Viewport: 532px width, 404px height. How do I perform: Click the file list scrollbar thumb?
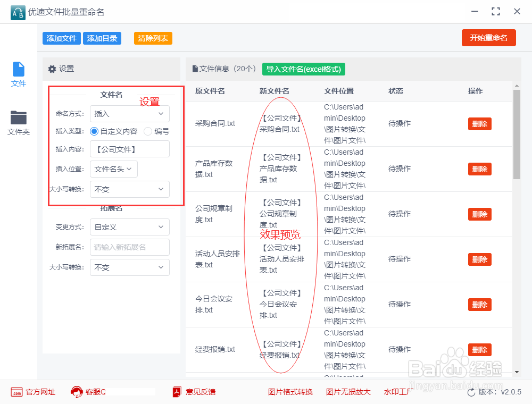tap(517, 134)
